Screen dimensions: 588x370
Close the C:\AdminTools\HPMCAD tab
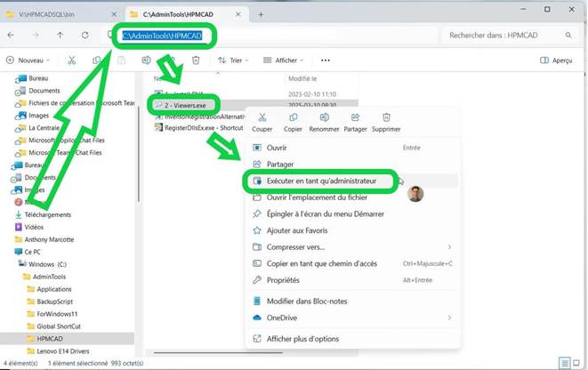pyautogui.click(x=238, y=14)
